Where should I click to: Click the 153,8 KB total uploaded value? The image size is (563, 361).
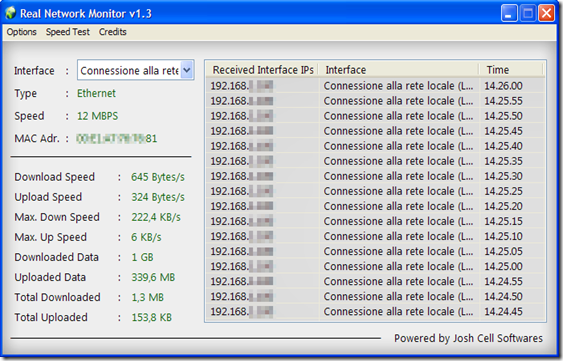152,318
